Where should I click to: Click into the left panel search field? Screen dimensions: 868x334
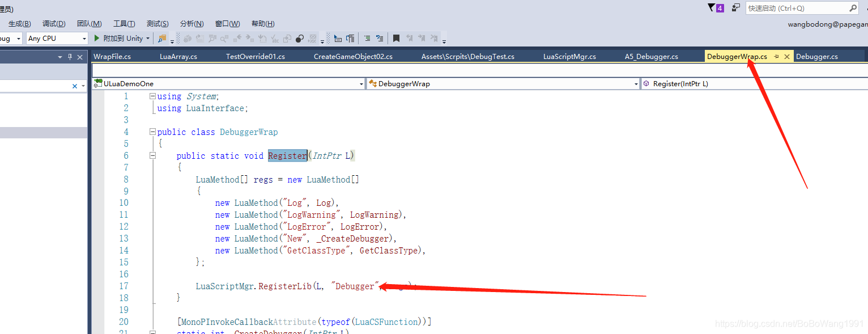click(x=35, y=86)
